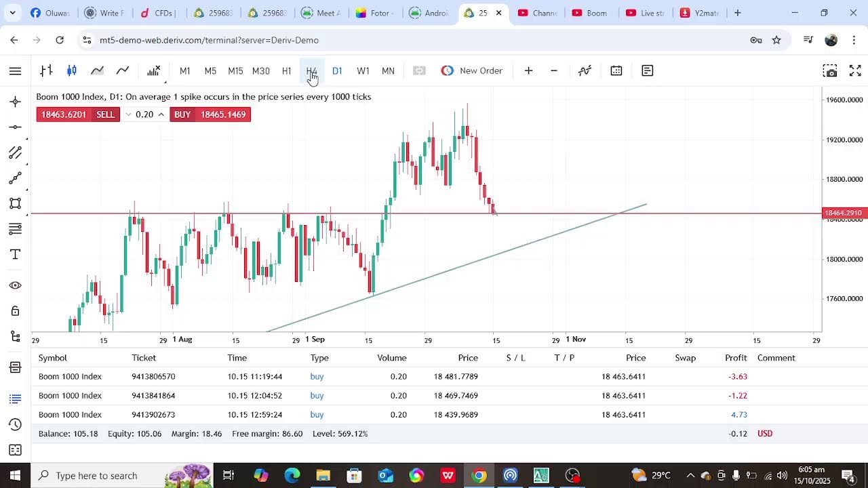
Task: Click the Windows Start button
Action: (15, 475)
